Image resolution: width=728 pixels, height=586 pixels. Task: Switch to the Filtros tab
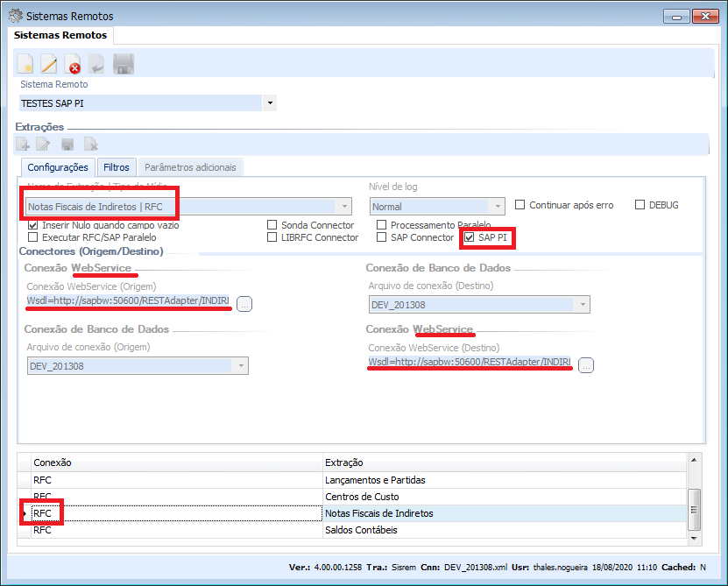click(116, 166)
